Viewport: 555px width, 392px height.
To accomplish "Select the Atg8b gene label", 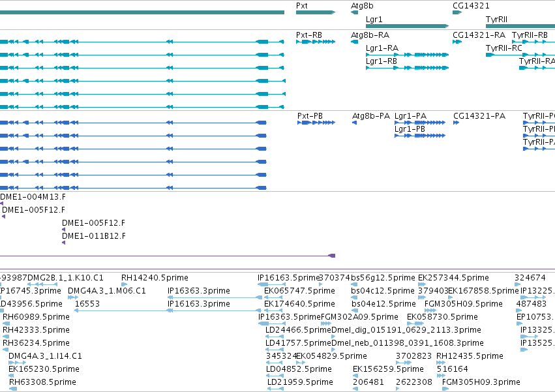I will [362, 6].
